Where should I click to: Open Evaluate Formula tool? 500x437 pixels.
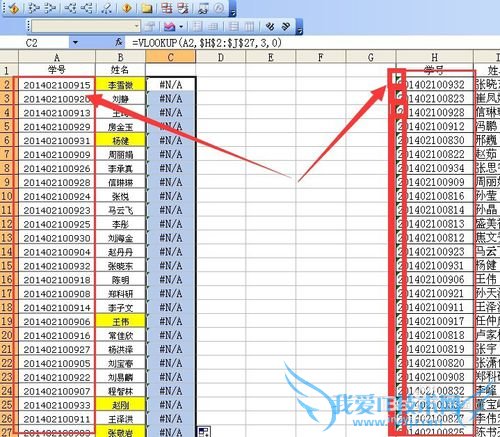tap(219, 8)
